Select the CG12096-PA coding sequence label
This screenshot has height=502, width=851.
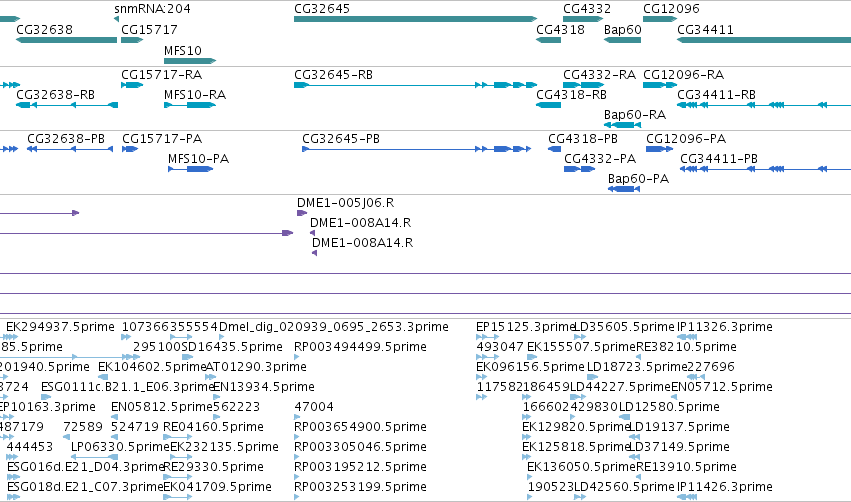coord(686,138)
